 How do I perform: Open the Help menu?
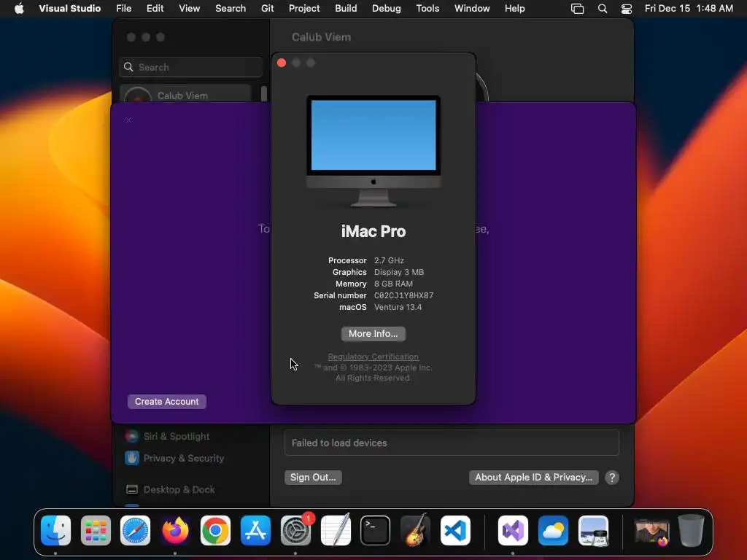point(514,9)
